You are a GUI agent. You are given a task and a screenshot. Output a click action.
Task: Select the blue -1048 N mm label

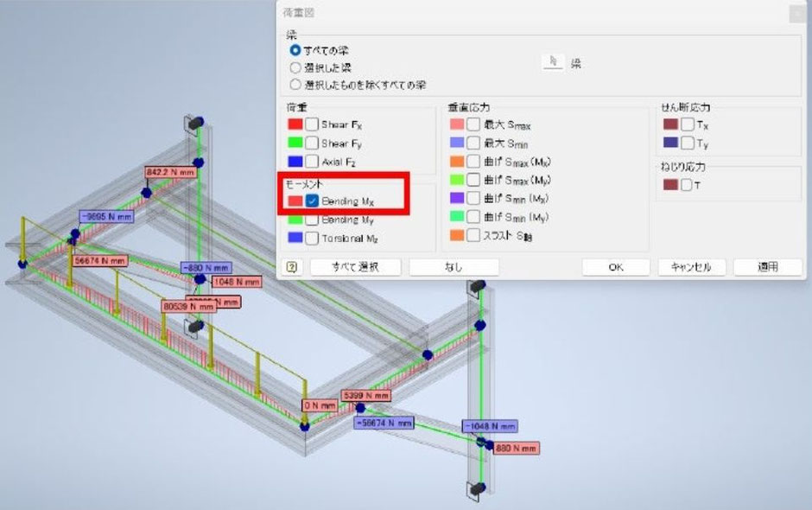490,426
